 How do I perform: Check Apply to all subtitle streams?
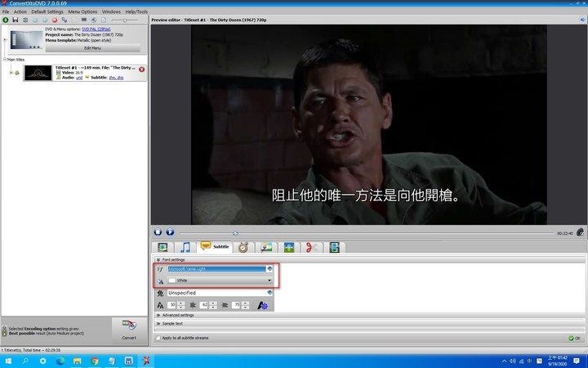[x=158, y=338]
